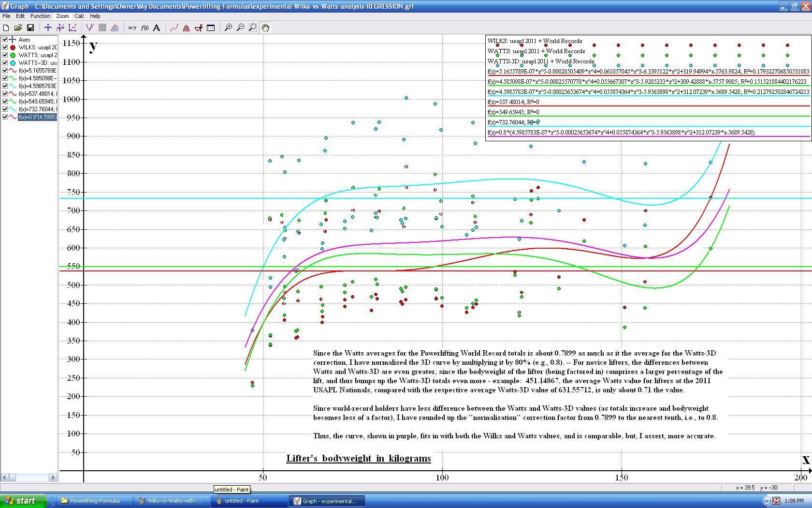Open the File menu
Image resolution: width=812 pixels, height=508 pixels.
pyautogui.click(x=6, y=16)
